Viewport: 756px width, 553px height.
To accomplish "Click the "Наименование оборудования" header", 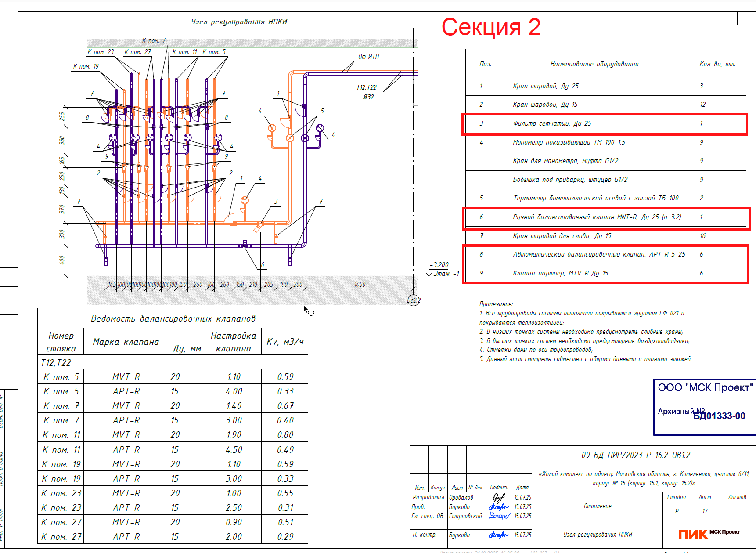I will [594, 64].
